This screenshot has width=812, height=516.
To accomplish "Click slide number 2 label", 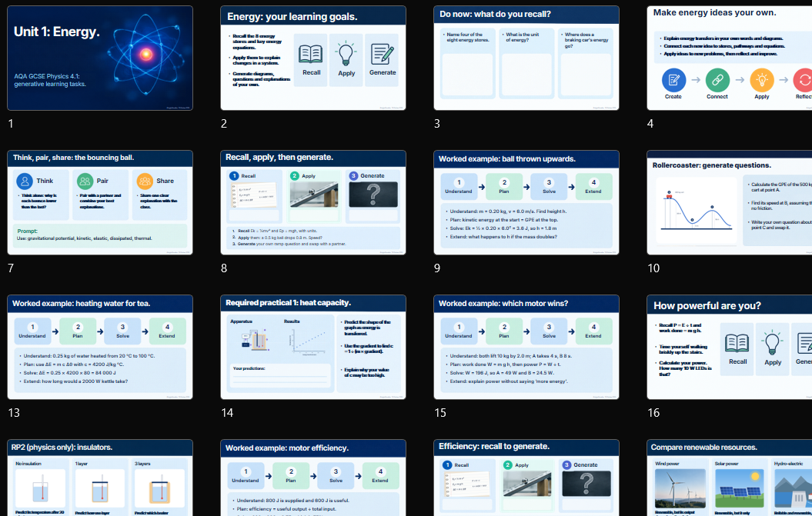I will [224, 124].
